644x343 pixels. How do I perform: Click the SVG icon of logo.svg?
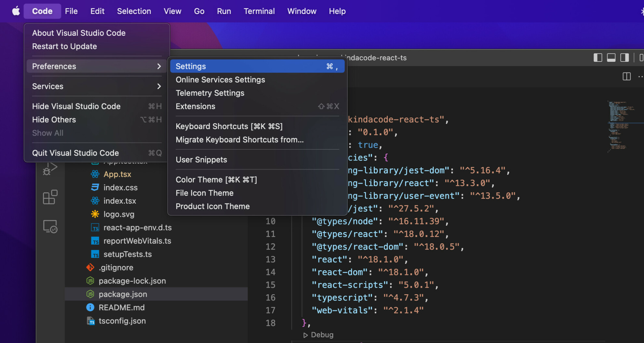(95, 214)
